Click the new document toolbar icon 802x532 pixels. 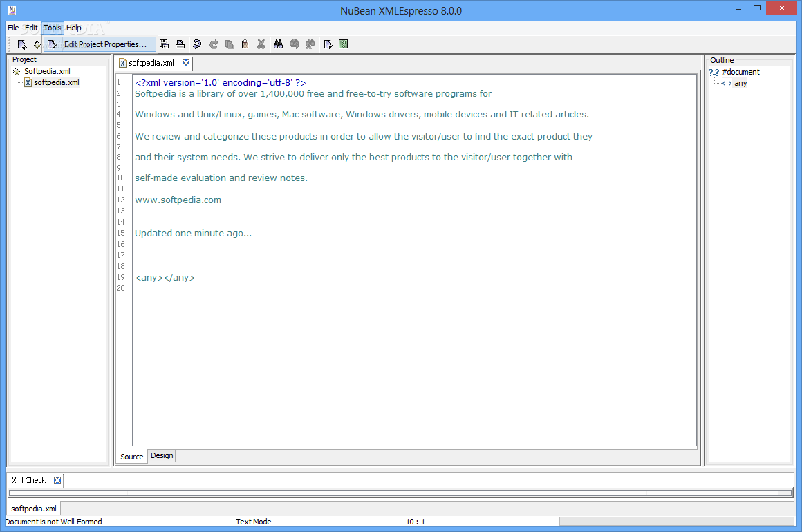click(x=22, y=44)
